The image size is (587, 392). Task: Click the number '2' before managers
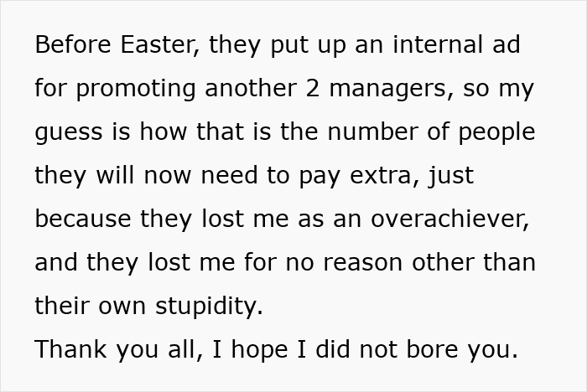click(x=313, y=88)
